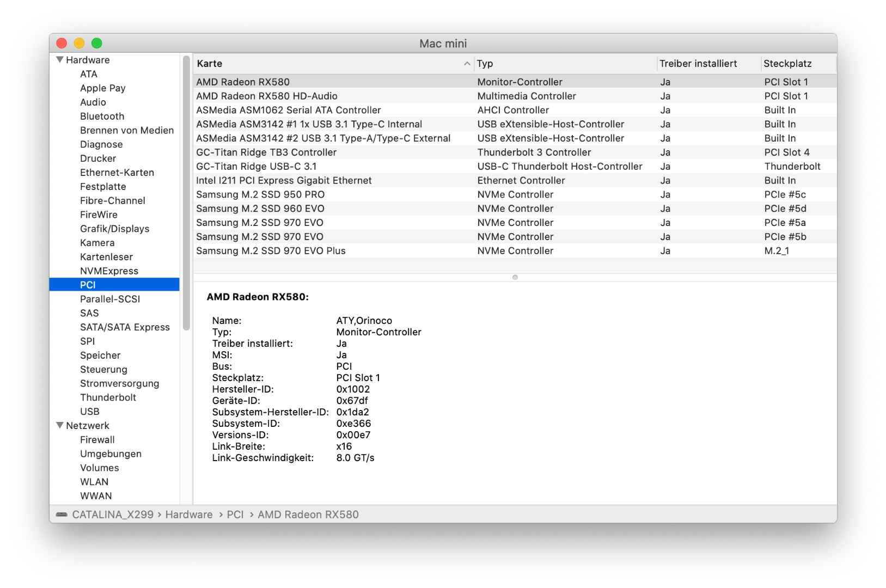Select AMD Radeon RX580 HD-Audio row

[x=515, y=96]
